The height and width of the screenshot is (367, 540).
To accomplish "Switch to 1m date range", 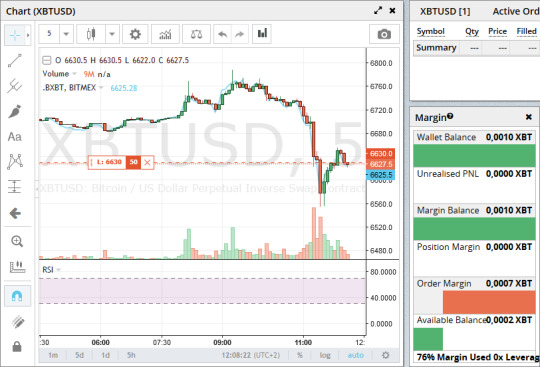I will pos(53,355).
